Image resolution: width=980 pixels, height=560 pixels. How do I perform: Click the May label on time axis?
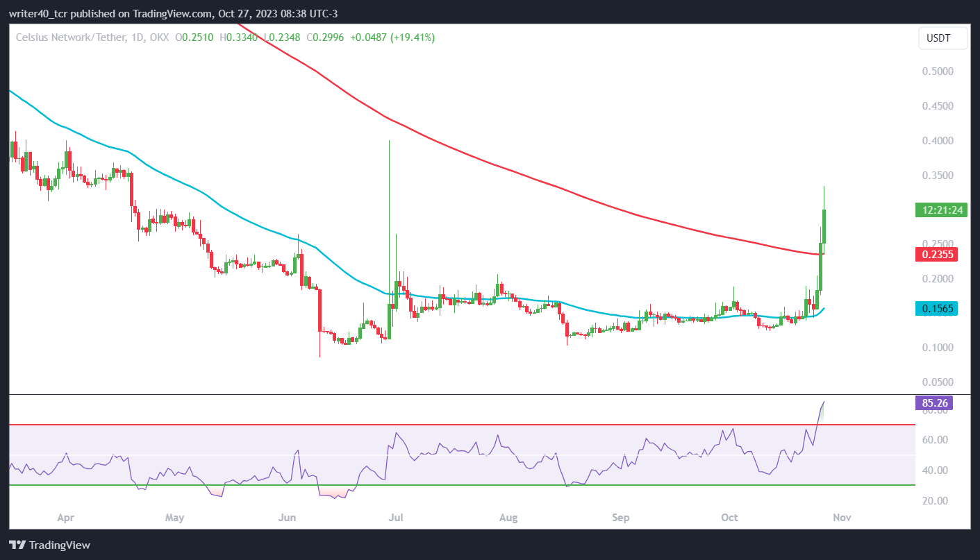coord(175,518)
